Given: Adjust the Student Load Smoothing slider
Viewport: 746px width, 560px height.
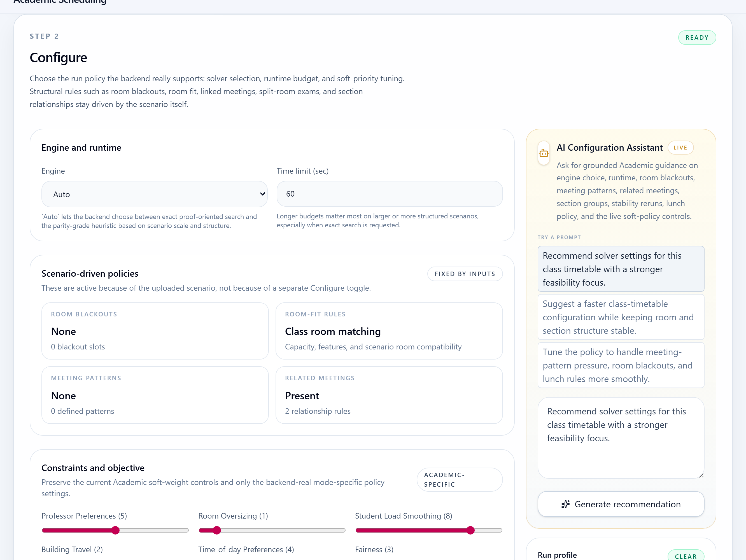Looking at the screenshot, I should (429, 530).
